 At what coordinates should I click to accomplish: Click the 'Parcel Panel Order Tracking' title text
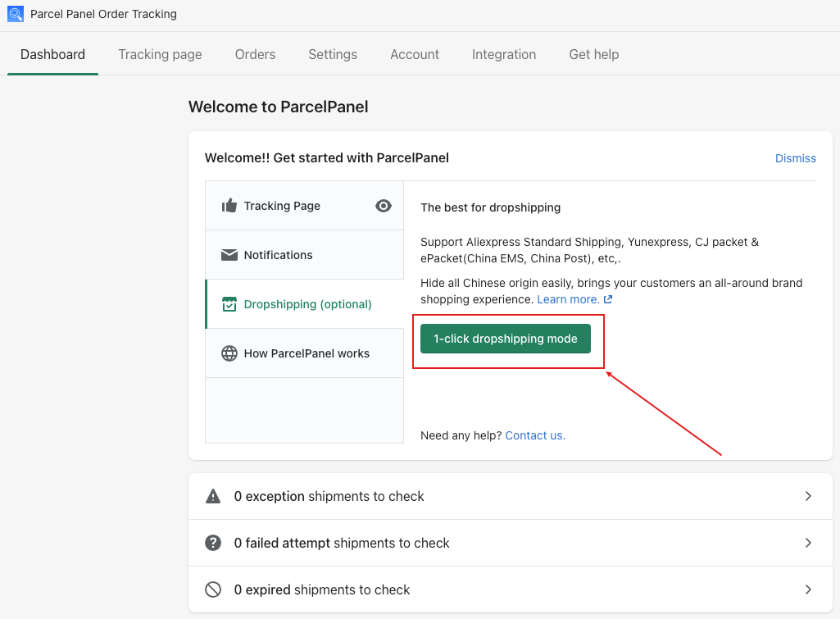coord(103,14)
